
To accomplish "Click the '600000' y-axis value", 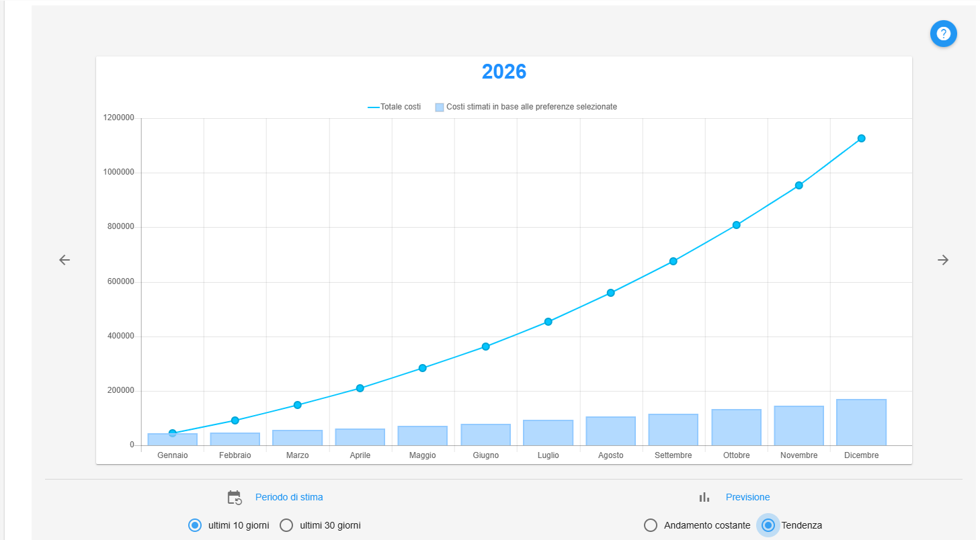I will click(x=120, y=282).
